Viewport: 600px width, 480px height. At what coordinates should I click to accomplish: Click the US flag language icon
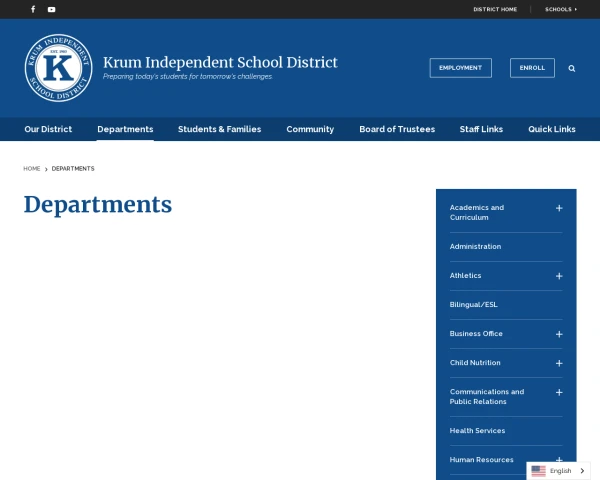click(538, 471)
